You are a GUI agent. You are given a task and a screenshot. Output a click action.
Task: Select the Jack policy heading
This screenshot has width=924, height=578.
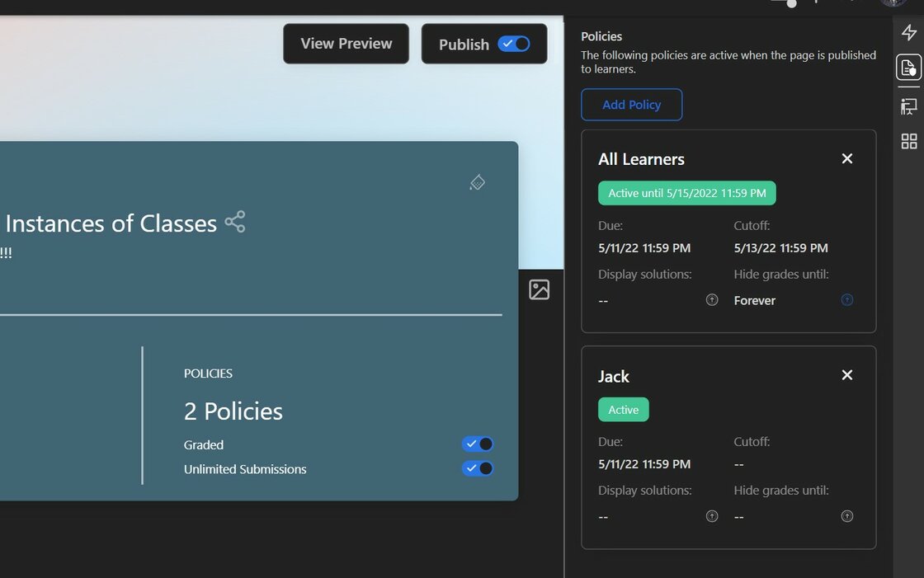614,376
